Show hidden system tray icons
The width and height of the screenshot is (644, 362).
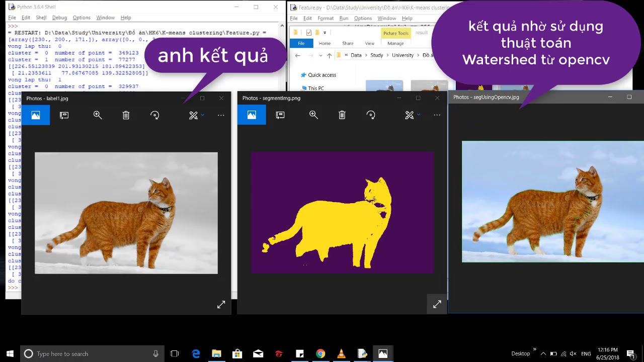tap(544, 353)
